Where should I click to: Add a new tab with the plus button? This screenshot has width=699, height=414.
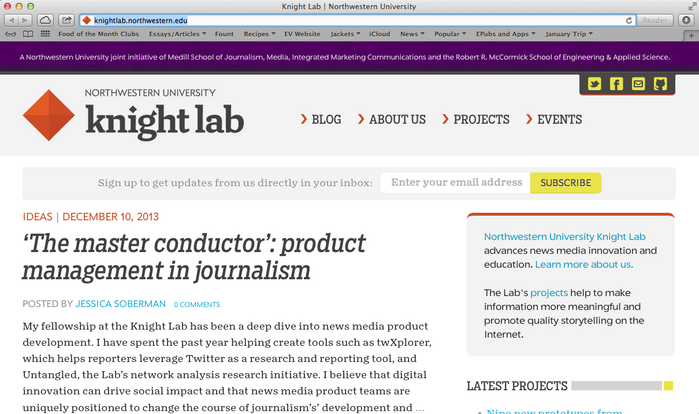[691, 35]
